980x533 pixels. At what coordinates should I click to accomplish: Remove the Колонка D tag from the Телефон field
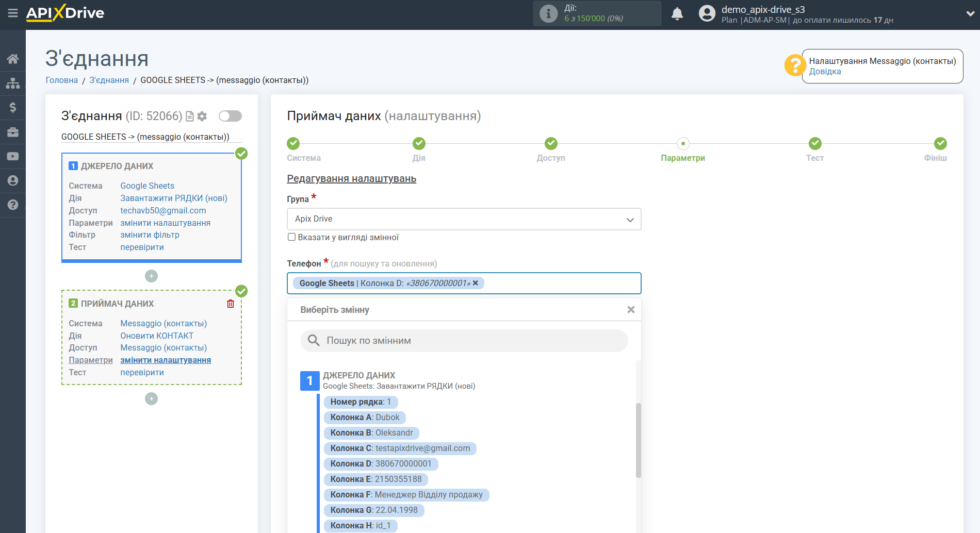476,283
